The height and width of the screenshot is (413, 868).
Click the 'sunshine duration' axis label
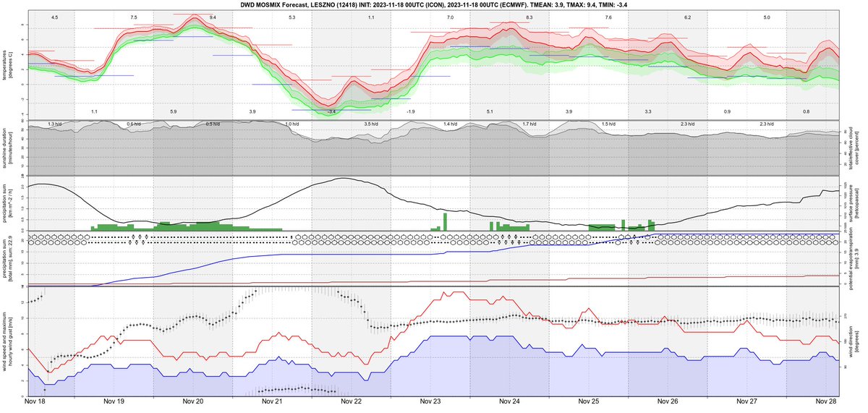click(4, 147)
